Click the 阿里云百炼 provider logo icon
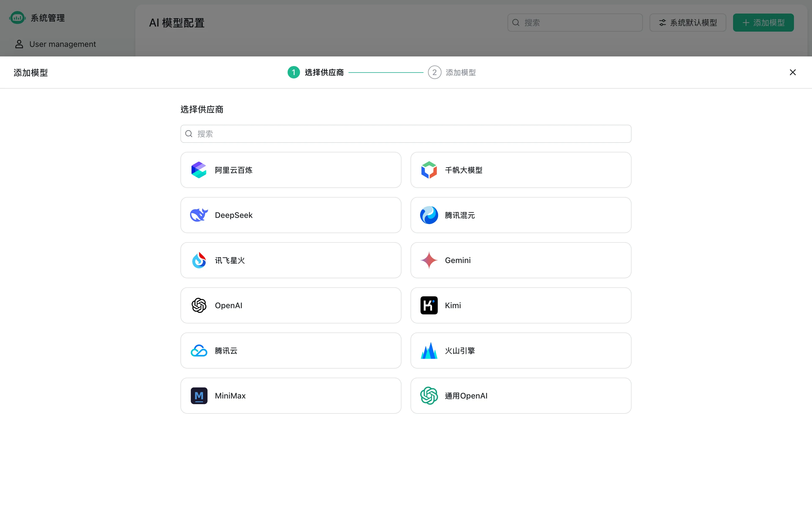812x508 pixels. pos(199,170)
